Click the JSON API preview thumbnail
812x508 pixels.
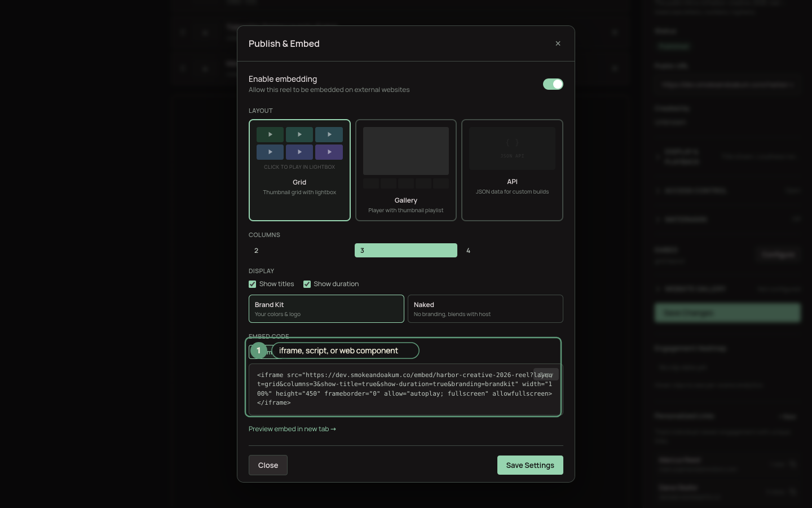point(512,148)
